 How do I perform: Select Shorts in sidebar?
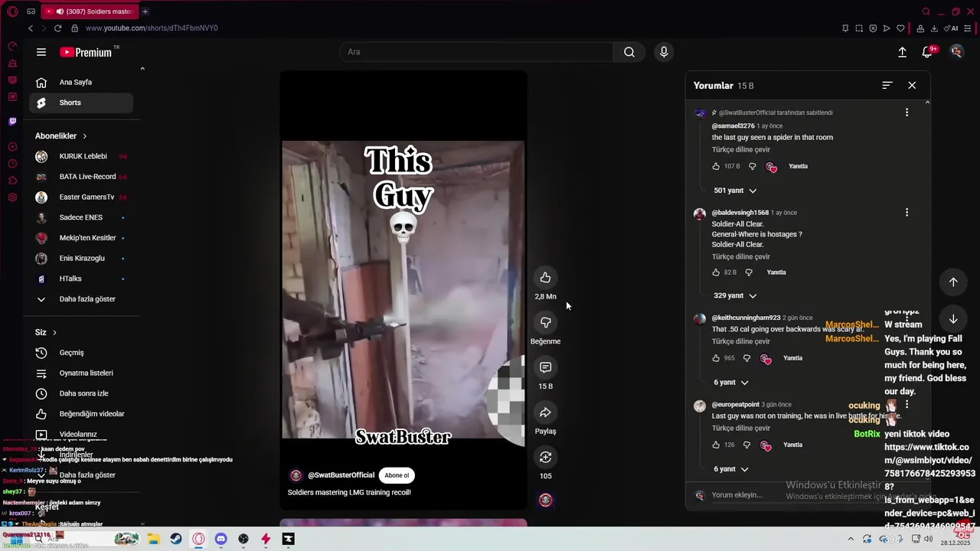80,103
